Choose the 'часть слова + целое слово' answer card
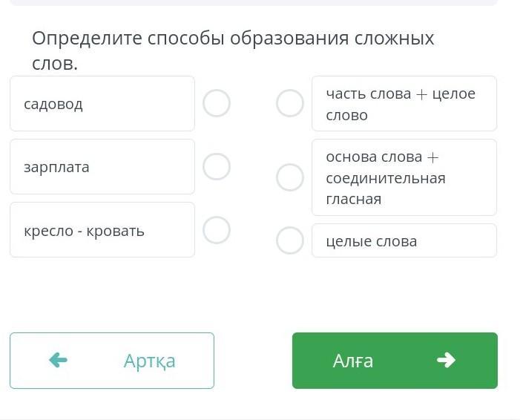Screen dimensions: 520x420 coord(404,104)
